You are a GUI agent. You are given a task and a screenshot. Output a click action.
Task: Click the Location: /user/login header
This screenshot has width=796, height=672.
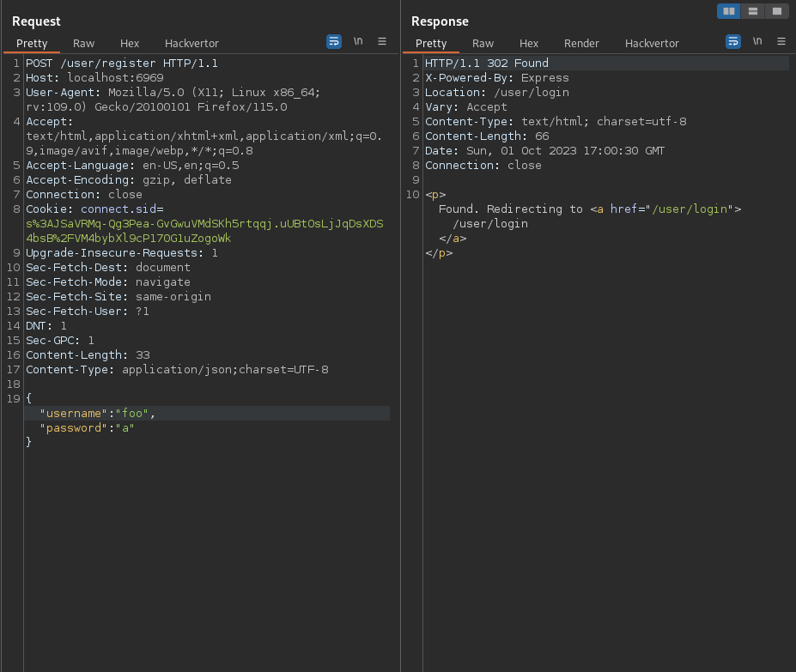coord(497,93)
